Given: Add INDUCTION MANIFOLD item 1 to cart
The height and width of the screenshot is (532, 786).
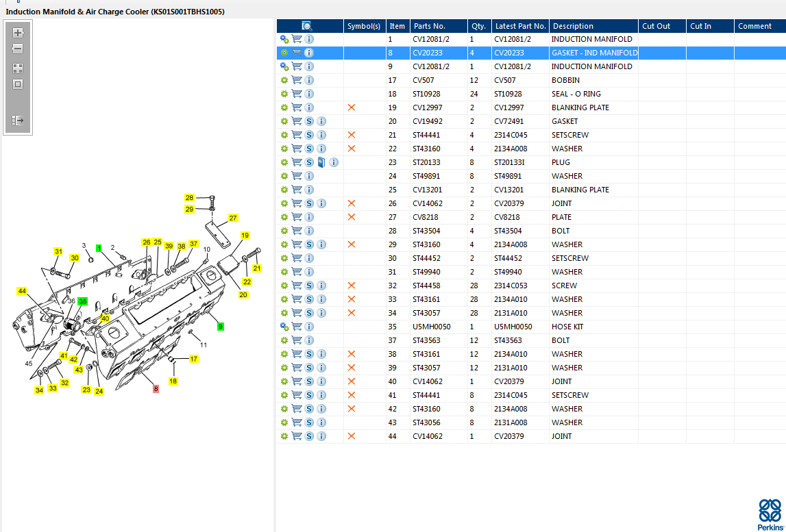Looking at the screenshot, I should (297, 38).
